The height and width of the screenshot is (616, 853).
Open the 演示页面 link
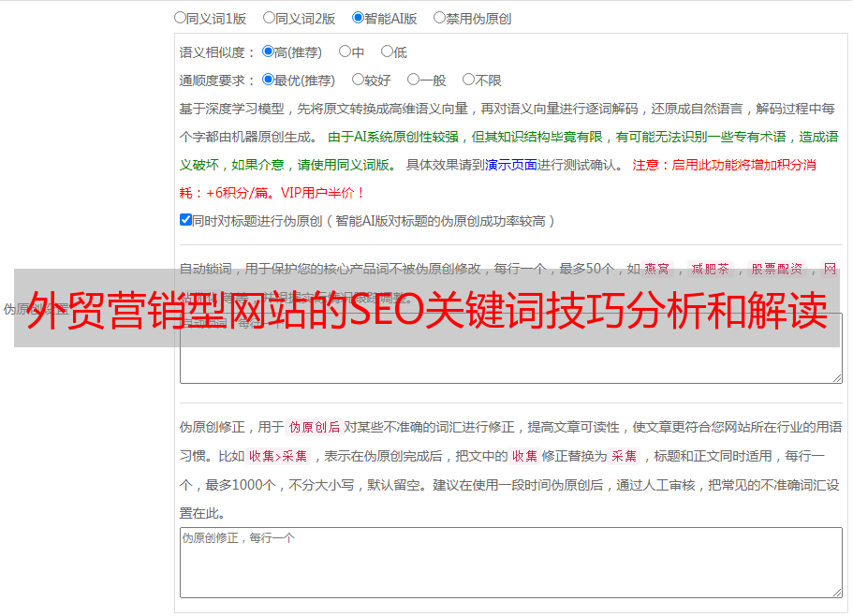tap(511, 165)
